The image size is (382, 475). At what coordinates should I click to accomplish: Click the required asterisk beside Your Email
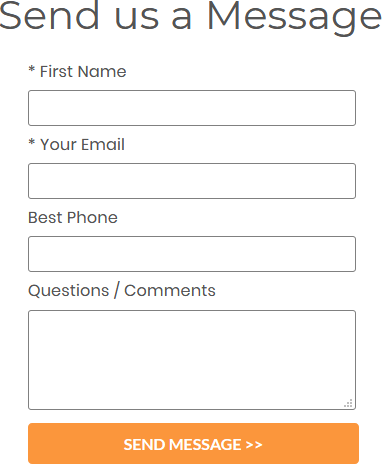pyautogui.click(x=32, y=142)
